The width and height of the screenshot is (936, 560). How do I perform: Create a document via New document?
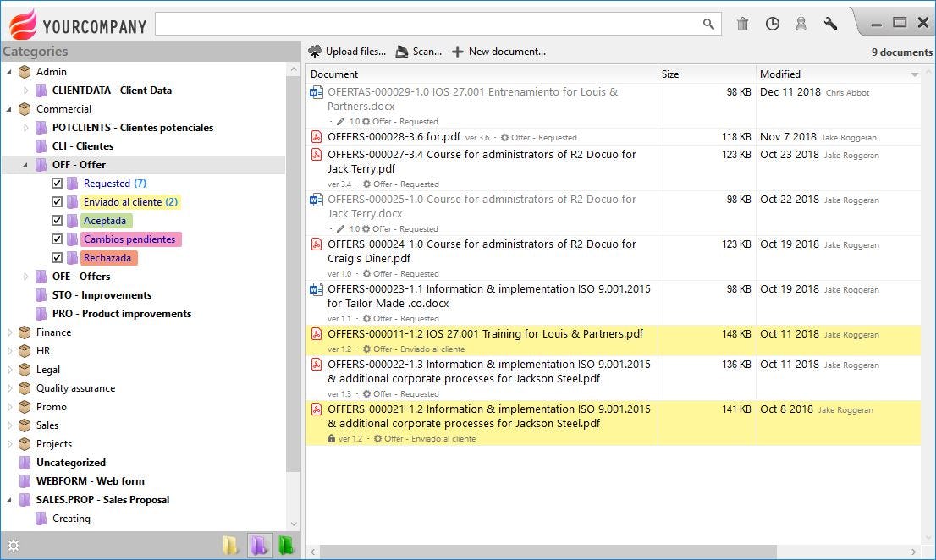click(498, 51)
